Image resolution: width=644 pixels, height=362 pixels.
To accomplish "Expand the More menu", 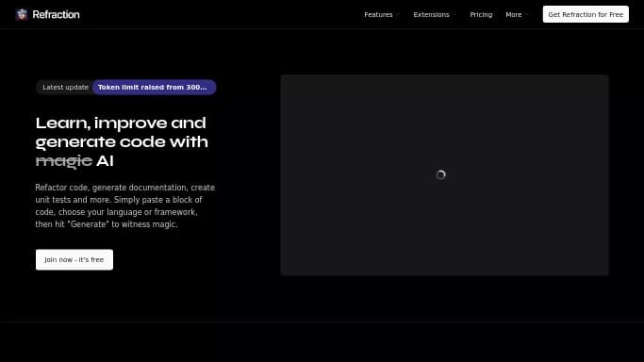I will (x=517, y=14).
